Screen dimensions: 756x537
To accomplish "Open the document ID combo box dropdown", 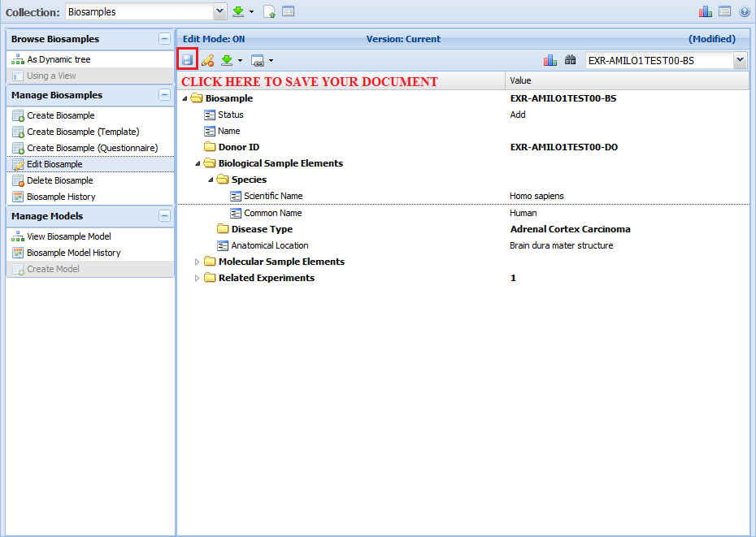I will pos(740,60).
